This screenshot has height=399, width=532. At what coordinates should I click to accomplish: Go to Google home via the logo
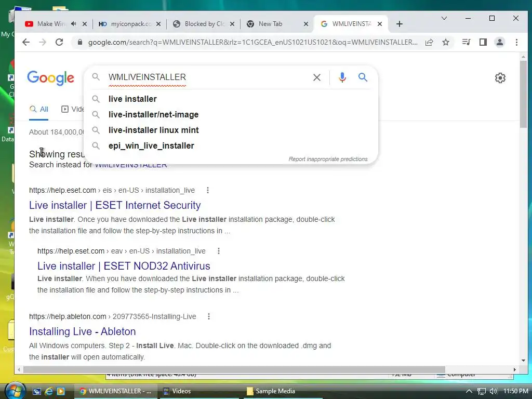coord(50,78)
